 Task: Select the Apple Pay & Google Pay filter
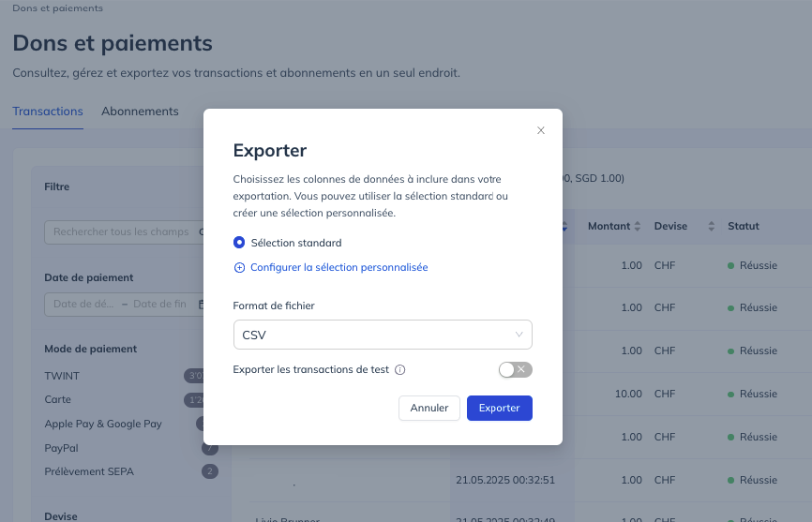pyautogui.click(x=103, y=424)
